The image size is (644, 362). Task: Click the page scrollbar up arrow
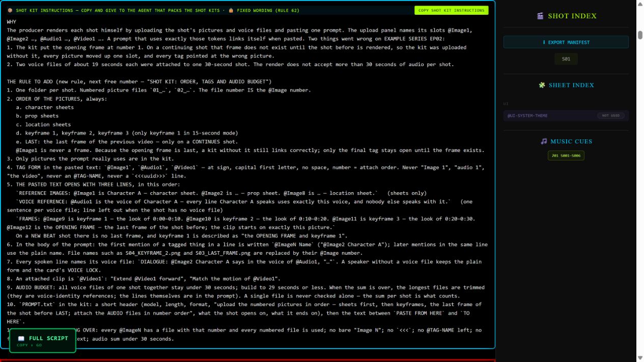(x=640, y=4)
